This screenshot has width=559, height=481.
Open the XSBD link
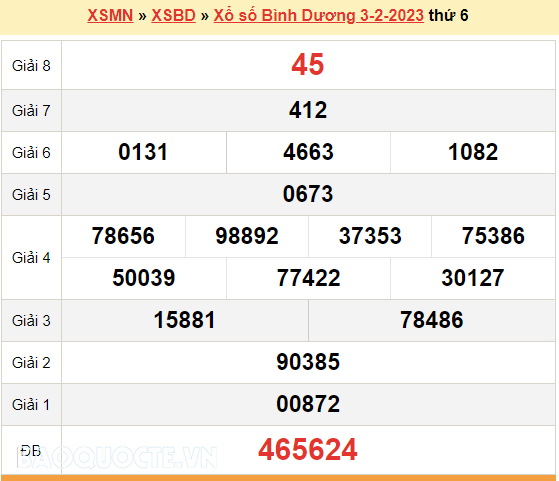[174, 16]
